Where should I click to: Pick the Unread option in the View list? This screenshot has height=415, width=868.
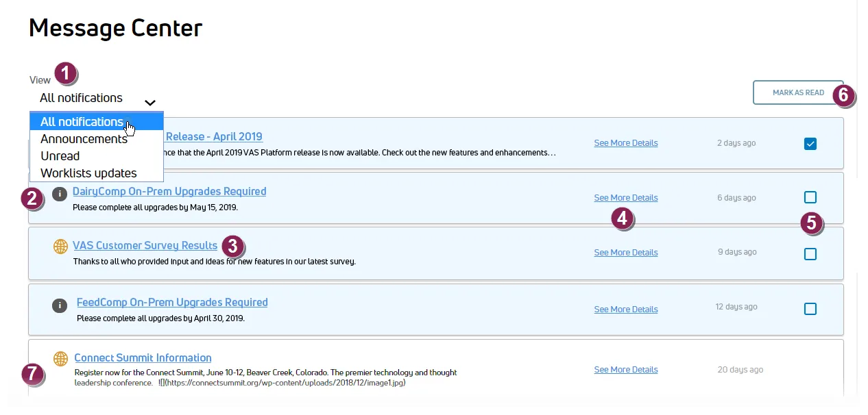(97, 156)
